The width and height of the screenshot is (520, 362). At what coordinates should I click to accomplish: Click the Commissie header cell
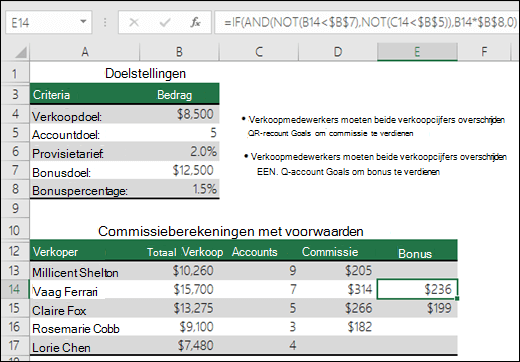point(338,251)
